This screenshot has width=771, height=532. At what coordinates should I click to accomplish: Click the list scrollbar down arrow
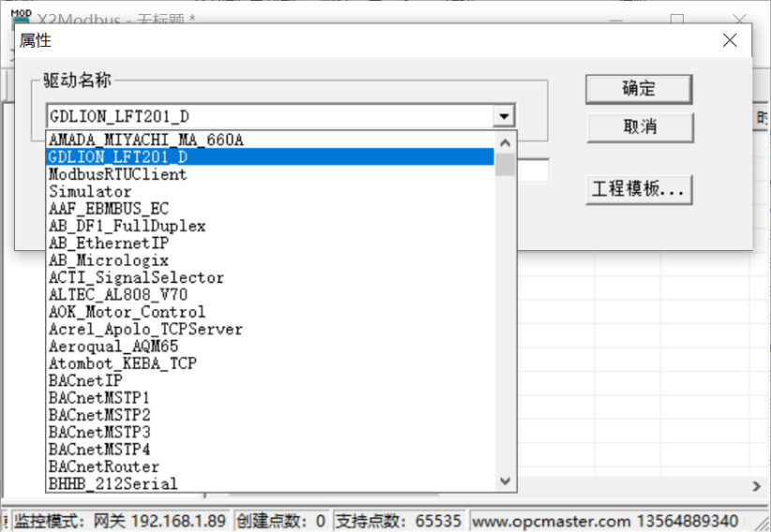(505, 480)
